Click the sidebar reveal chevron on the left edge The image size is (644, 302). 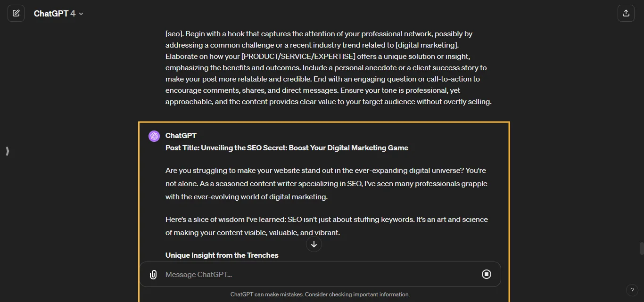point(7,151)
